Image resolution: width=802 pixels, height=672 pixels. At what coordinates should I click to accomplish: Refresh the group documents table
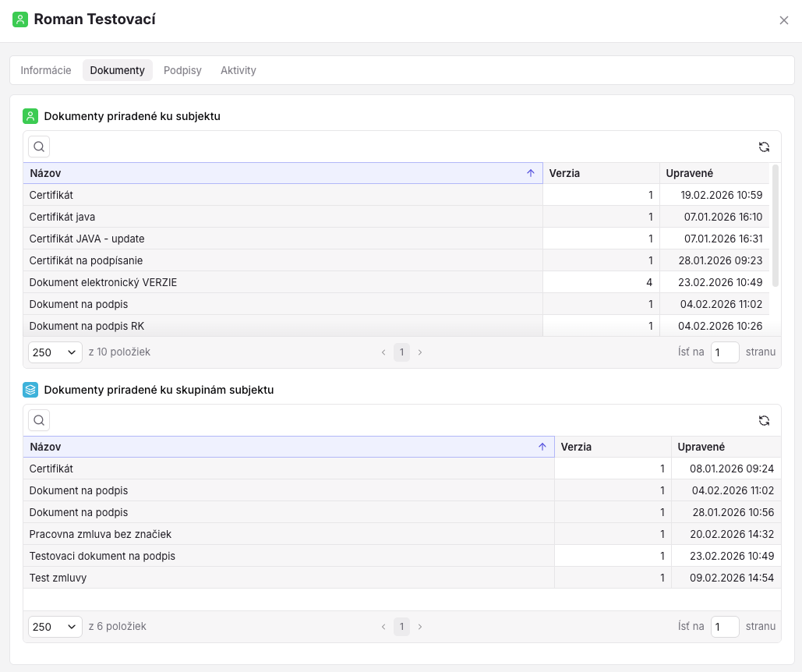[764, 420]
